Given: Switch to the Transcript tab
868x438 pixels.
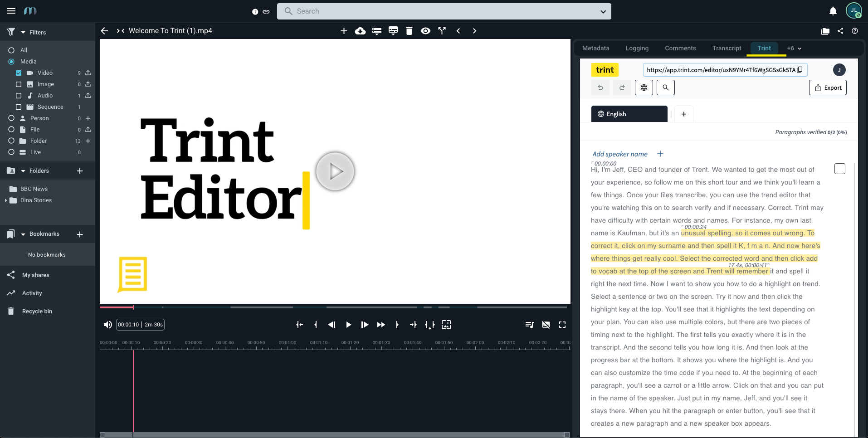Looking at the screenshot, I should point(727,49).
